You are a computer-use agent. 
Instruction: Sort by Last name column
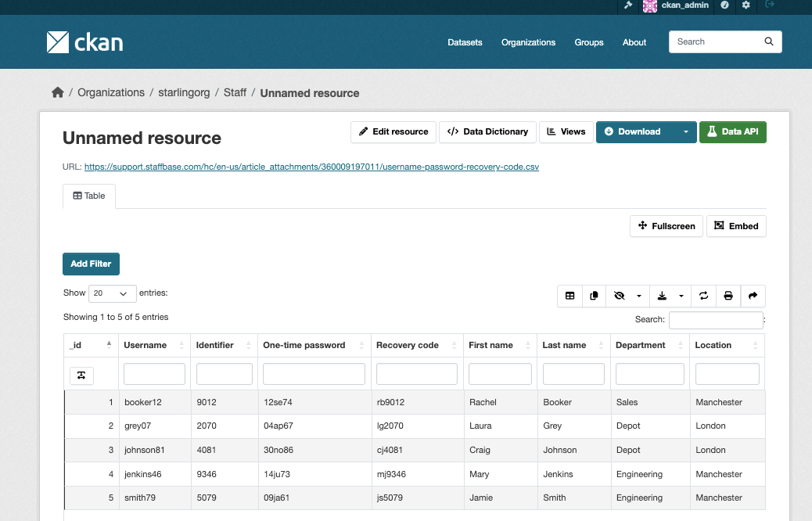click(x=573, y=346)
